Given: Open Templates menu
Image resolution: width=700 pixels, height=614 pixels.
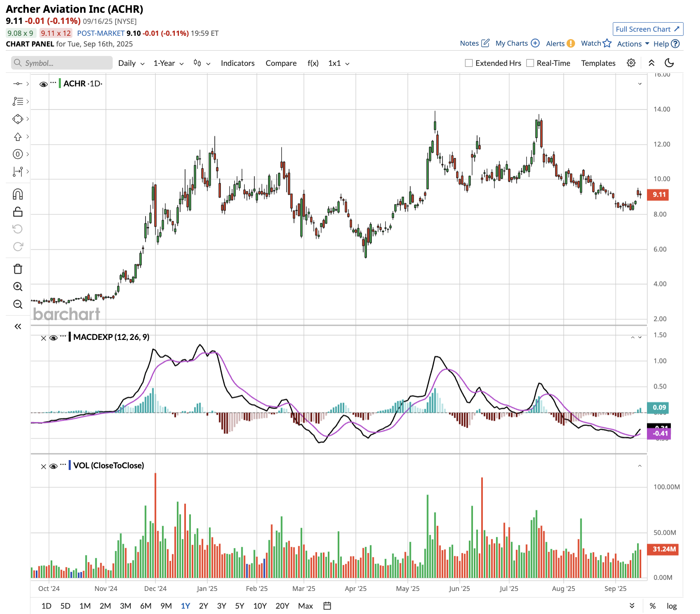Looking at the screenshot, I should pyautogui.click(x=598, y=63).
